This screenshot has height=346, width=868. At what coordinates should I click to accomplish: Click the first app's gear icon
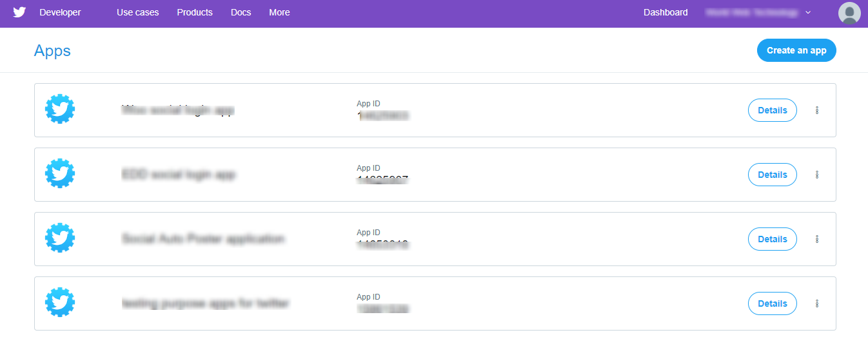60,110
